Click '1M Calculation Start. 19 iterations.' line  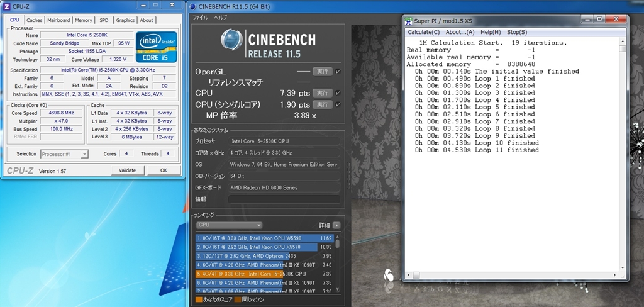[x=493, y=43]
